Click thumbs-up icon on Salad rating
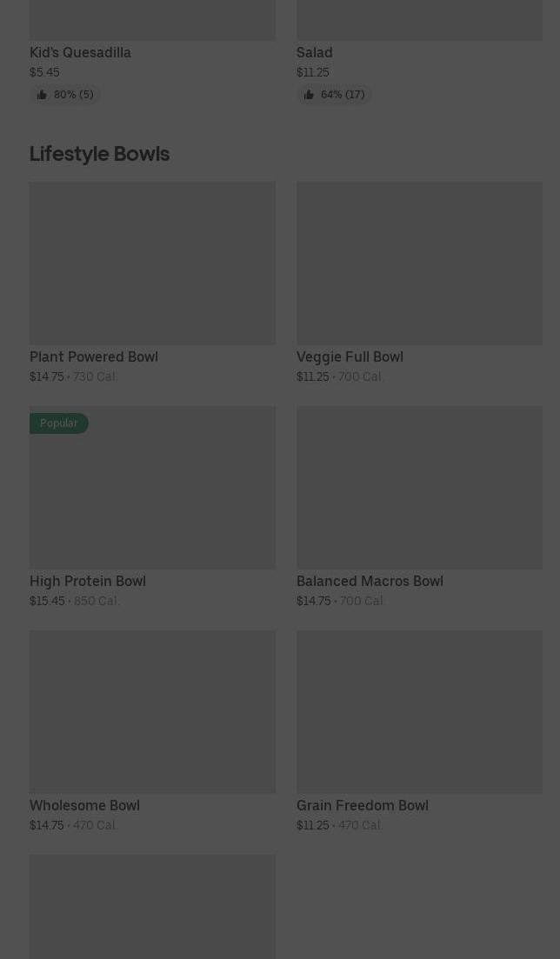This screenshot has width=560, height=959. coord(309,95)
